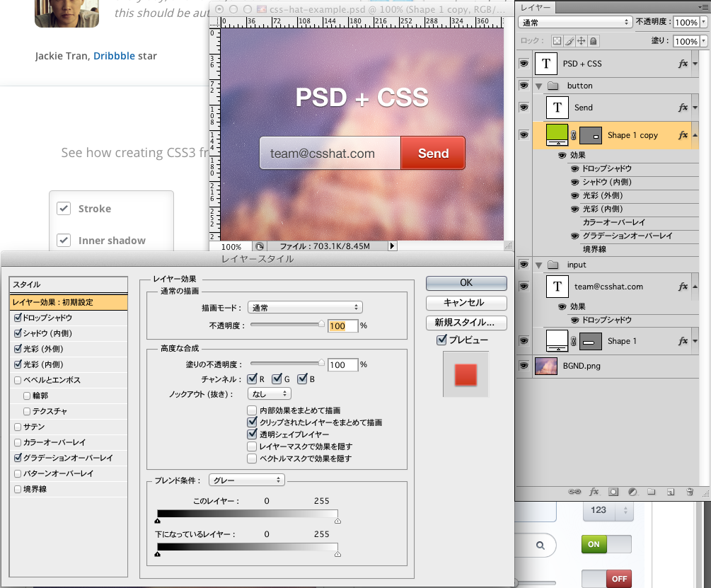Toggle the Stroke checkbox on the webpage
Screen dimensions: 711x588
[x=64, y=209]
